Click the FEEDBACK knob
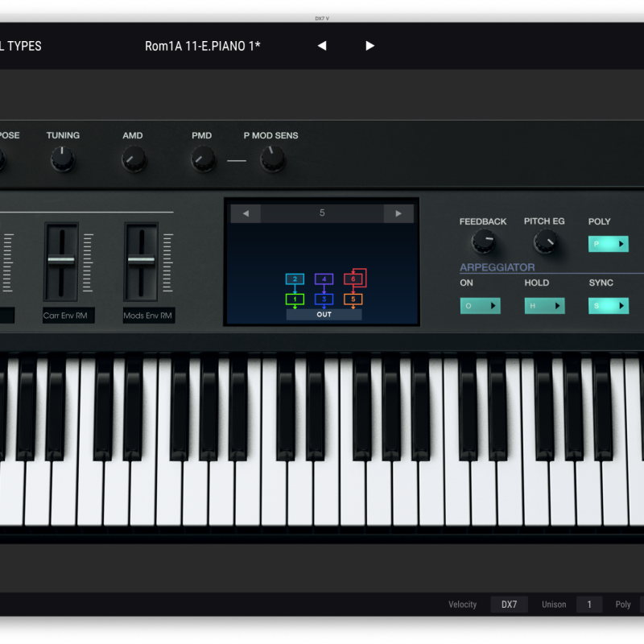This screenshot has width=644, height=644. point(484,242)
